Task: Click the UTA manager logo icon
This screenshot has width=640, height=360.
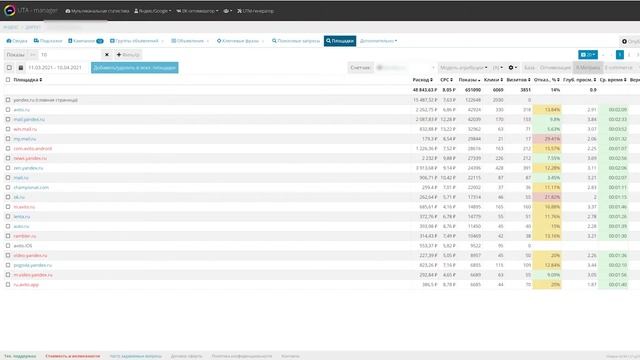Action: (9, 11)
